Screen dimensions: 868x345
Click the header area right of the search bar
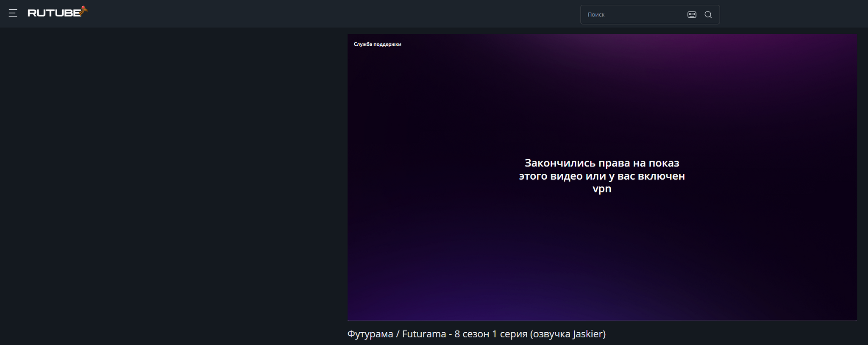click(793, 14)
